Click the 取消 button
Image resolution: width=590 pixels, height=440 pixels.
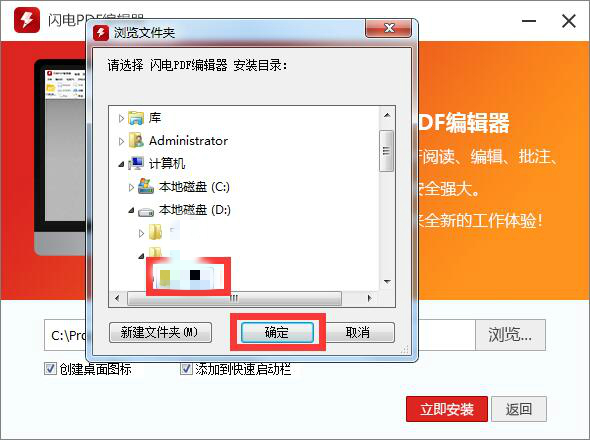pyautogui.click(x=358, y=332)
